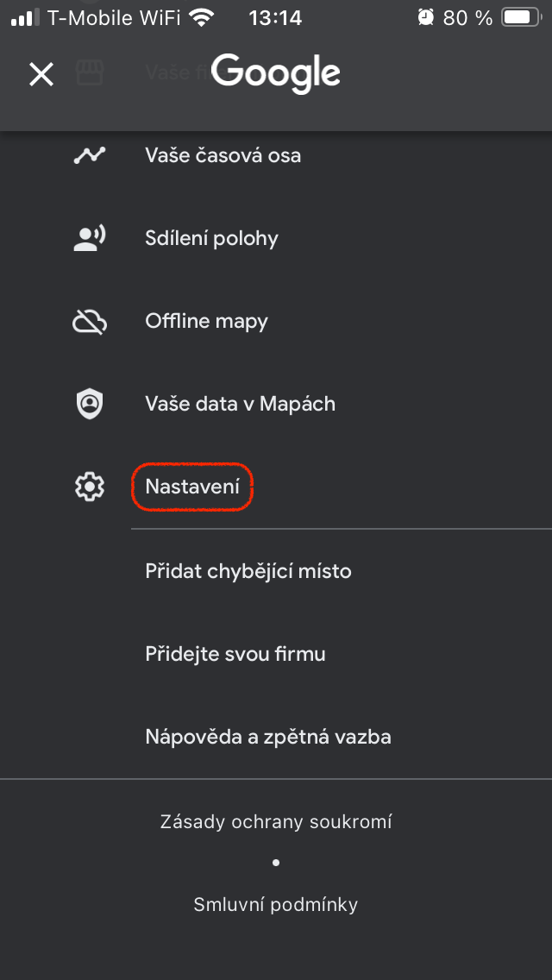Screen dimensions: 552x980
Task: Select Přidejte svou firmu
Action: coord(235,654)
